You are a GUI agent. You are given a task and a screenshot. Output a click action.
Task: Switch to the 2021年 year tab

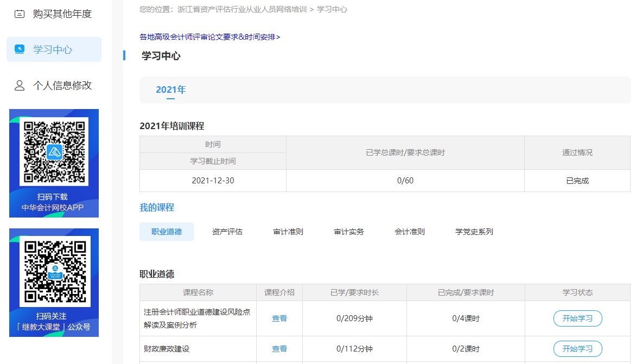point(170,89)
